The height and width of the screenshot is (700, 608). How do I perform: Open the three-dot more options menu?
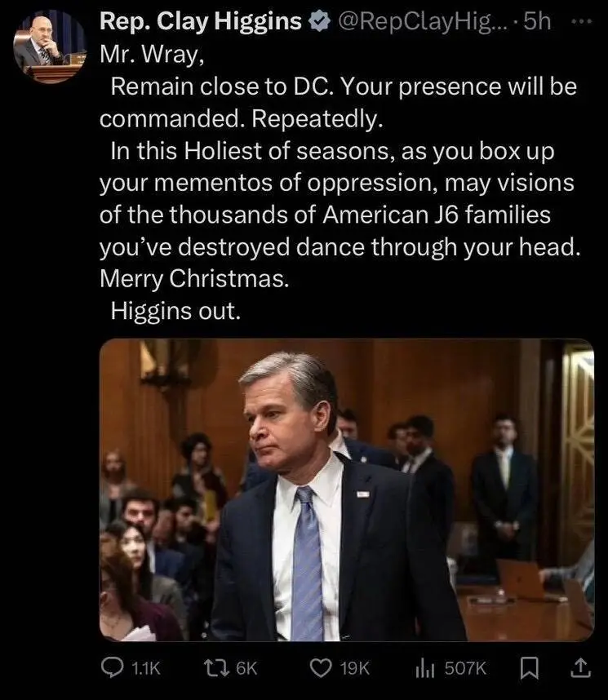[583, 20]
